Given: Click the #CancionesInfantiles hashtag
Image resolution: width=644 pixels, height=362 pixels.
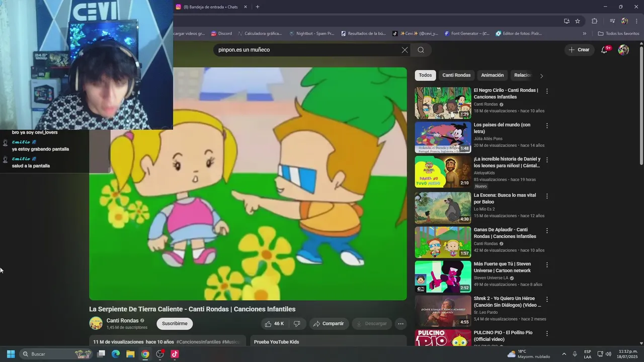Looking at the screenshot, I should (x=198, y=342).
